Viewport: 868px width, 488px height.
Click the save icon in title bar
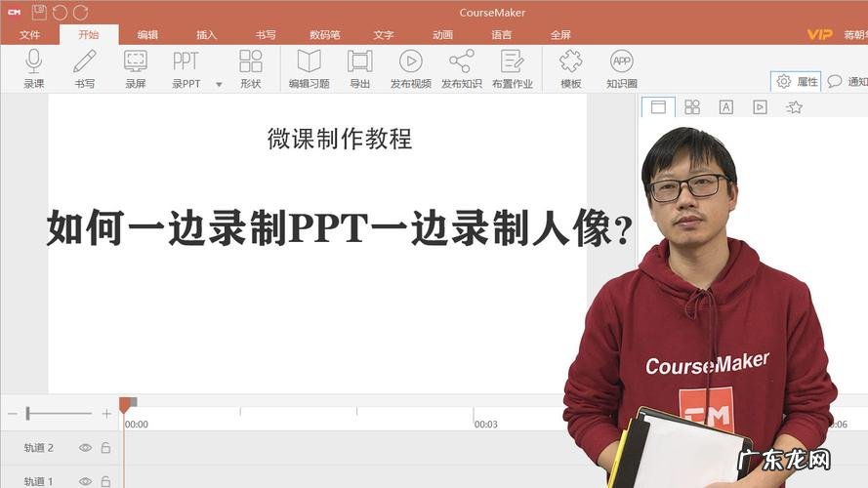39,13
